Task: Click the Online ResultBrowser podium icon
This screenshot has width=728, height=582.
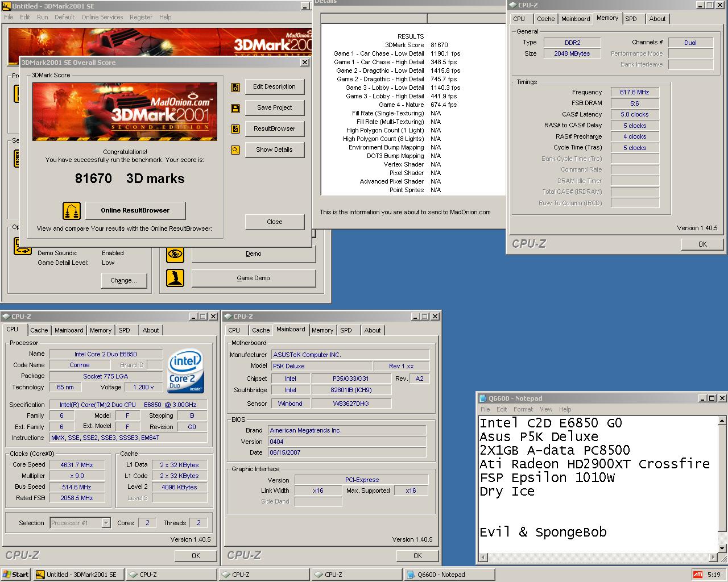Action: (x=72, y=211)
